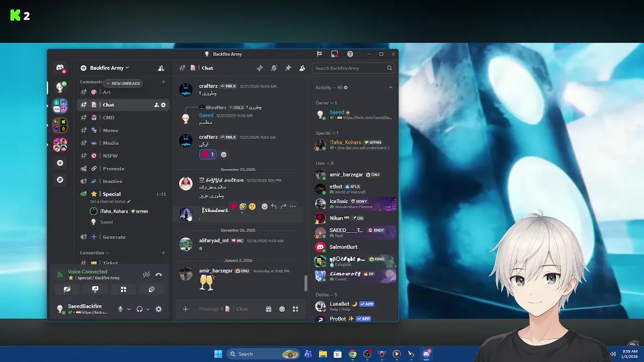This screenshot has width=644, height=362.
Task: Click Search Backfire Army field
Action: pos(353,68)
